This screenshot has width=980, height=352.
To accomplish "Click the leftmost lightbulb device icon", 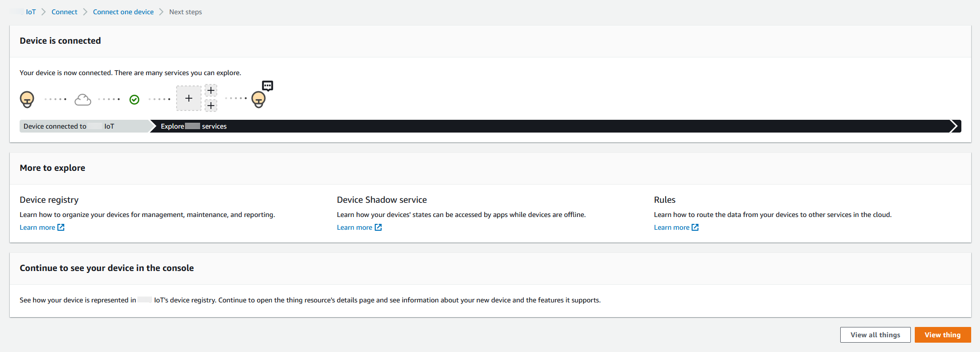I will (x=27, y=99).
